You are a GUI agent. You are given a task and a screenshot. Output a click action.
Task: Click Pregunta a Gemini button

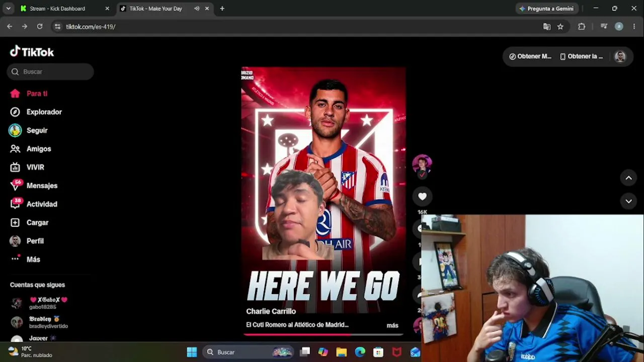click(x=546, y=9)
